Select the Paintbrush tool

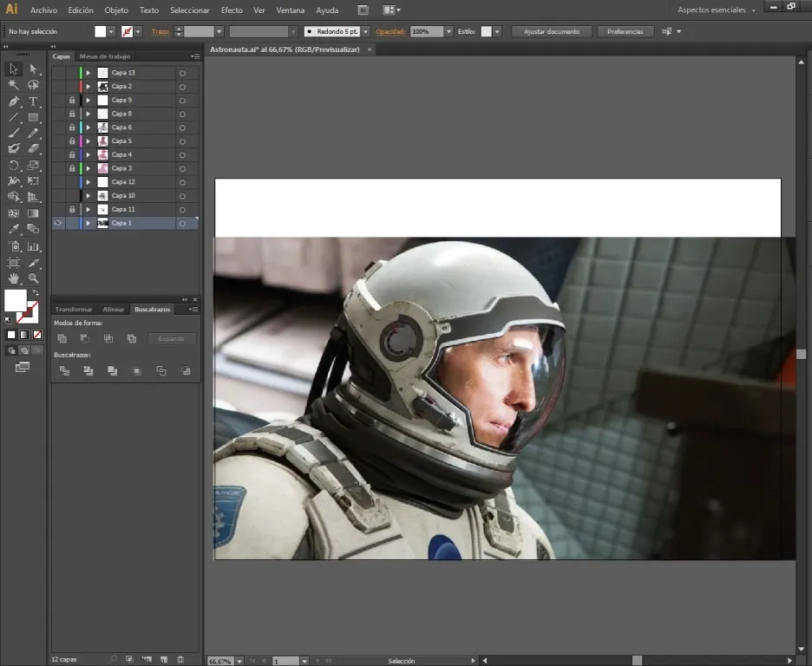pyautogui.click(x=14, y=134)
